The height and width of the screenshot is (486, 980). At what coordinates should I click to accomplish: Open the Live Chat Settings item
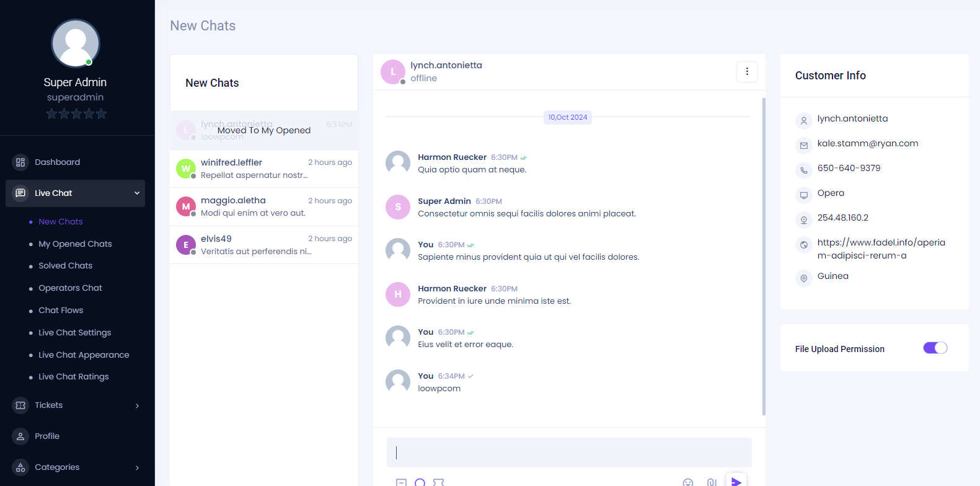pyautogui.click(x=74, y=332)
